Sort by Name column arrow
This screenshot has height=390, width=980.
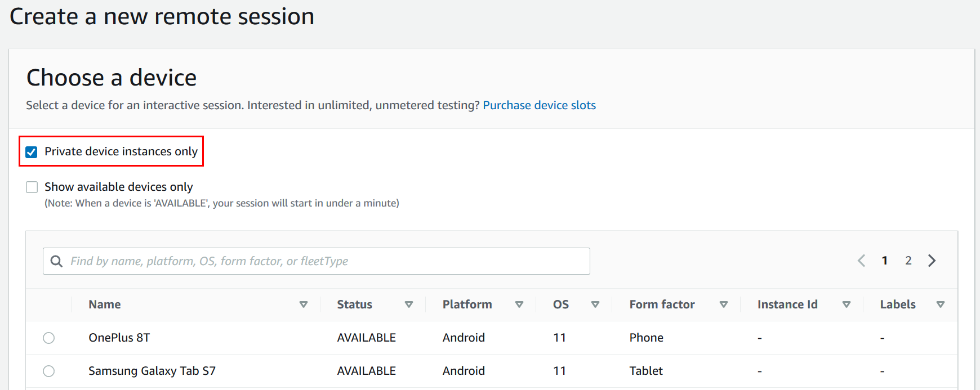[x=304, y=304]
